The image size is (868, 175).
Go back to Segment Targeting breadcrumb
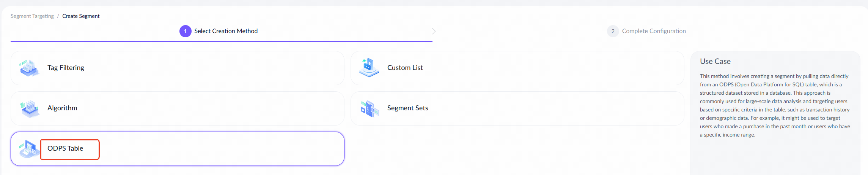click(32, 16)
